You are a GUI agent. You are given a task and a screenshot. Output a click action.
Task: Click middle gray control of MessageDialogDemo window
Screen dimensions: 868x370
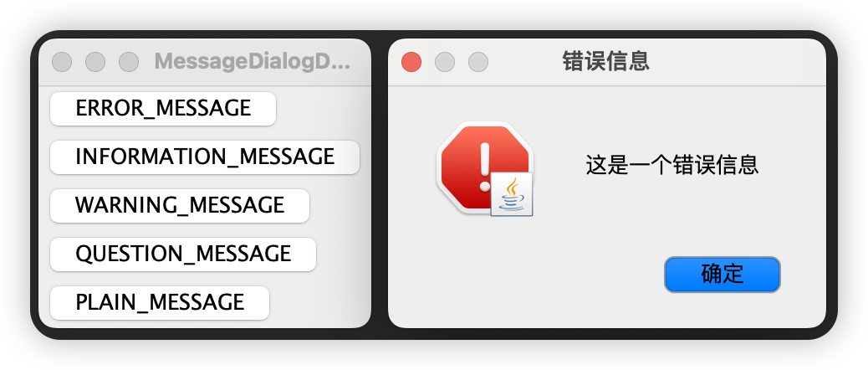(95, 62)
